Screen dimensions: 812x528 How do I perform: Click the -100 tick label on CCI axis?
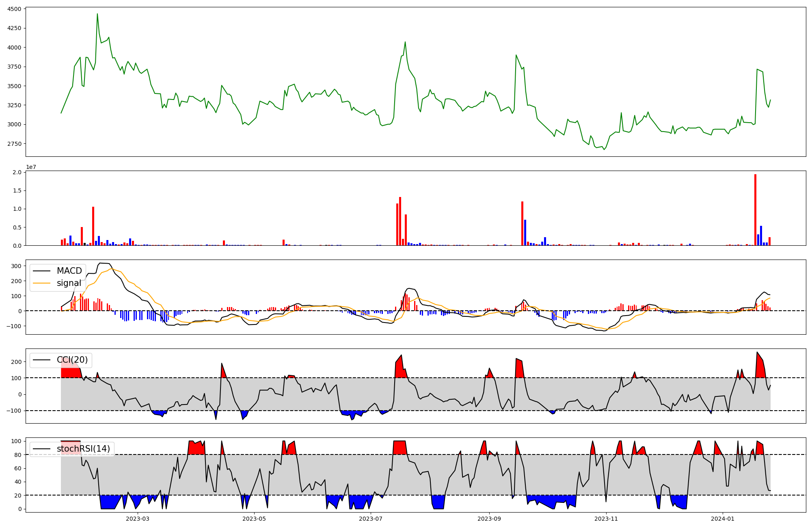point(13,411)
